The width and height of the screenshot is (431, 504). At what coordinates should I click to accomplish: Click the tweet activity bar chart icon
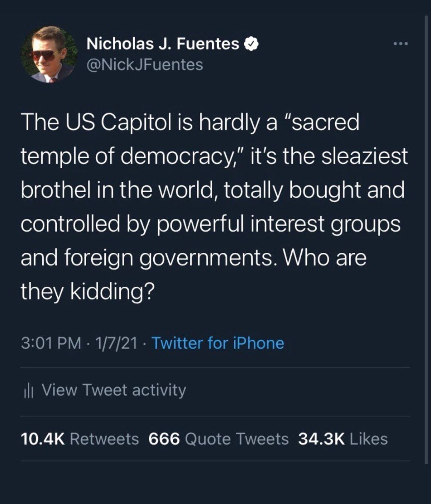(x=28, y=391)
